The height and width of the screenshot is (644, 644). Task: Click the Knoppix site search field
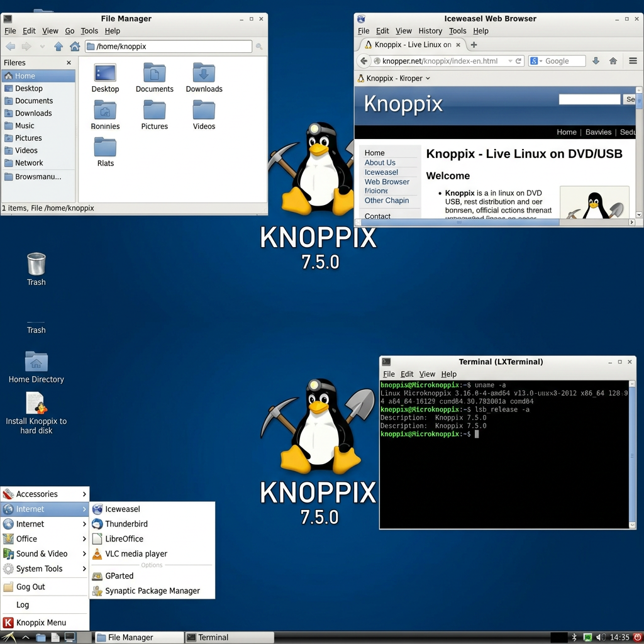click(589, 99)
